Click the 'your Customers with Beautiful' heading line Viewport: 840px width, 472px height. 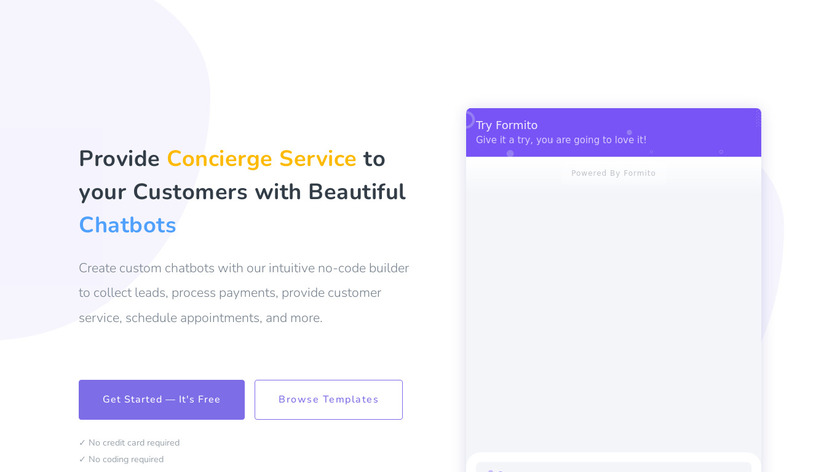(x=242, y=192)
